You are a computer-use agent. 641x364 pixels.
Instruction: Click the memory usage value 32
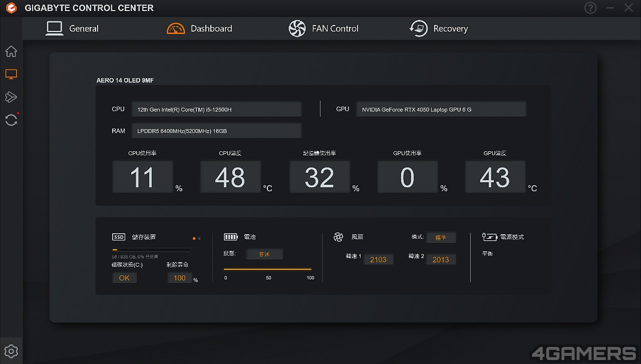tap(319, 177)
